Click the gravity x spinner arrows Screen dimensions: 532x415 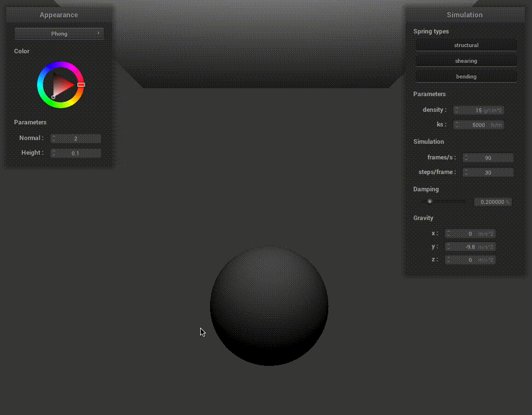(x=448, y=234)
